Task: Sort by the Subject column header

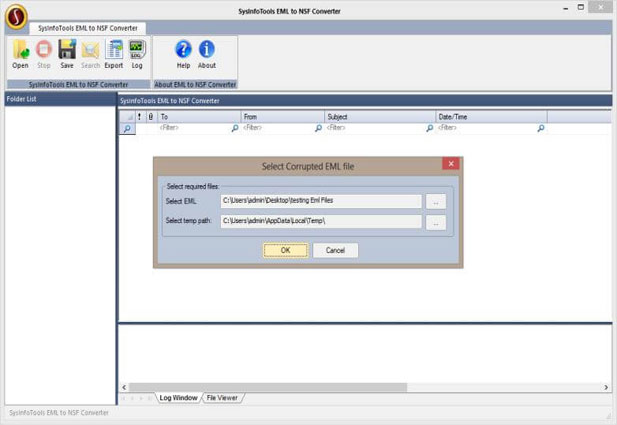Action: 380,116
